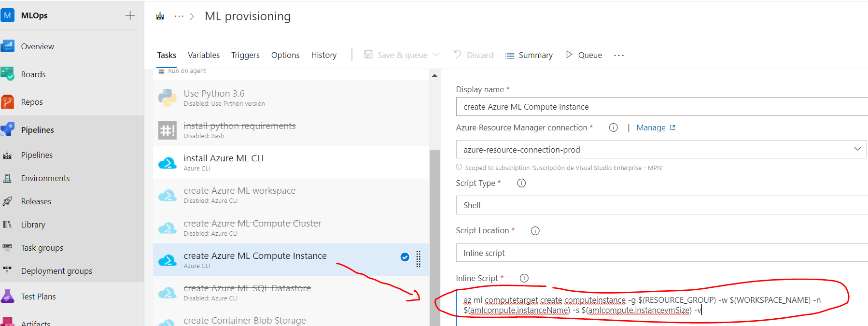Switch to the Variables tab
The image size is (868, 326).
pos(204,55)
